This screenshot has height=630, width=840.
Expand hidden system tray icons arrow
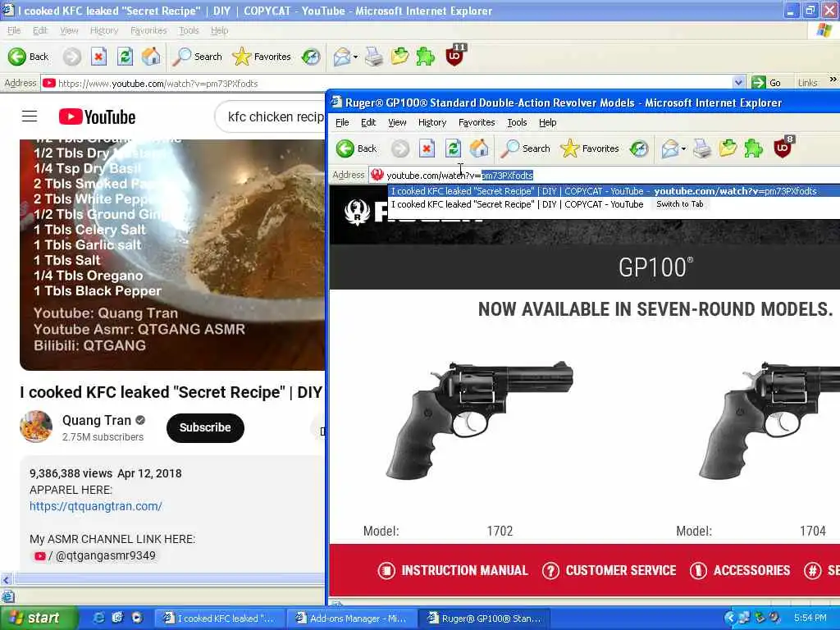click(x=729, y=619)
